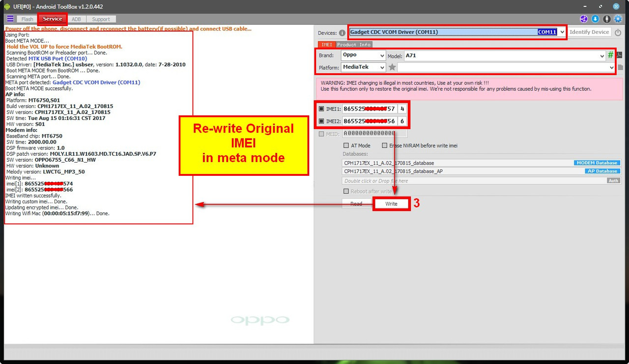The image size is (629, 364).
Task: Click the 'Hold the VOL UP' log line
Action: pos(64,47)
